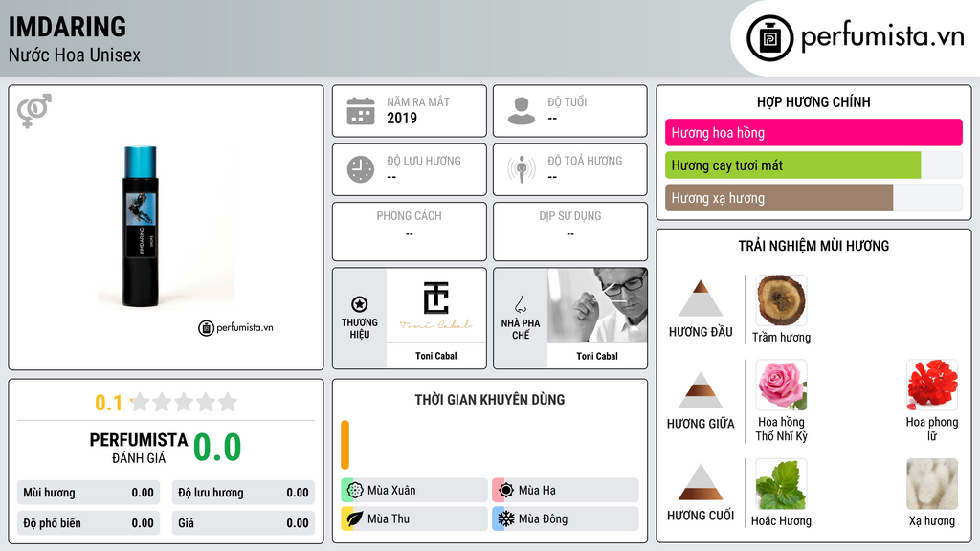This screenshot has height=551, width=980.
Task: Click the Mùa Xuân flower icon
Action: pos(355,490)
